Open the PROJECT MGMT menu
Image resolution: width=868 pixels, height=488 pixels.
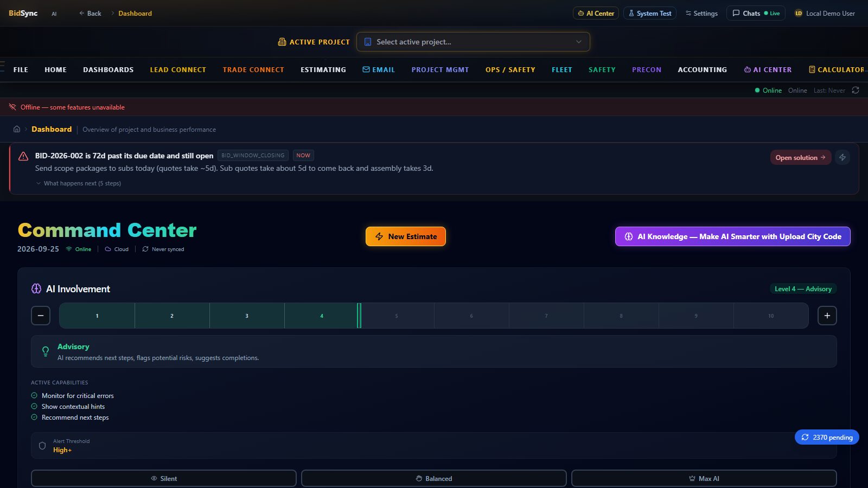click(x=440, y=69)
